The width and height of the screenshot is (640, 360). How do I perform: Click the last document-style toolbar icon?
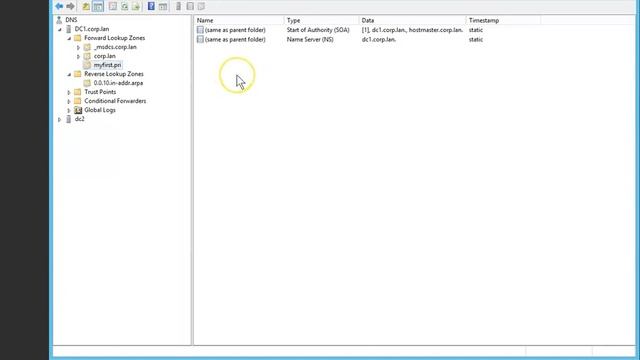201,6
